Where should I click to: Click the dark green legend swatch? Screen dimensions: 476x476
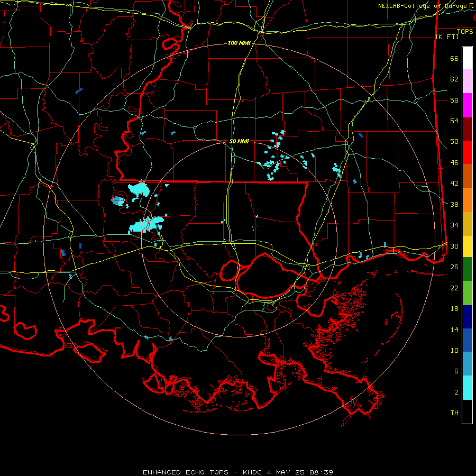[467, 269]
